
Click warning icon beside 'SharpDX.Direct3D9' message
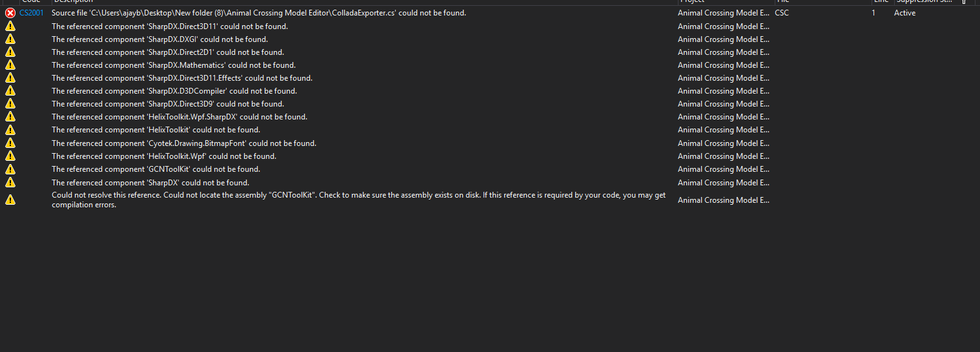tap(10, 104)
